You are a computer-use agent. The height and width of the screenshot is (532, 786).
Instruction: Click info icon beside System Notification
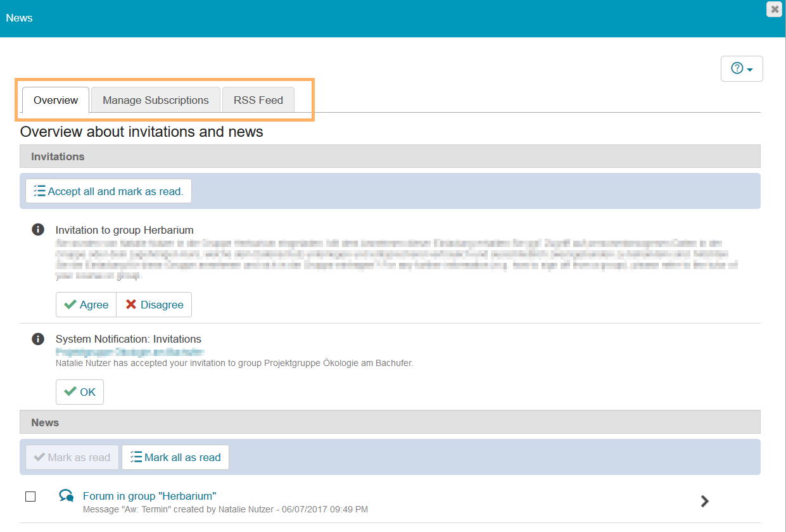(38, 339)
